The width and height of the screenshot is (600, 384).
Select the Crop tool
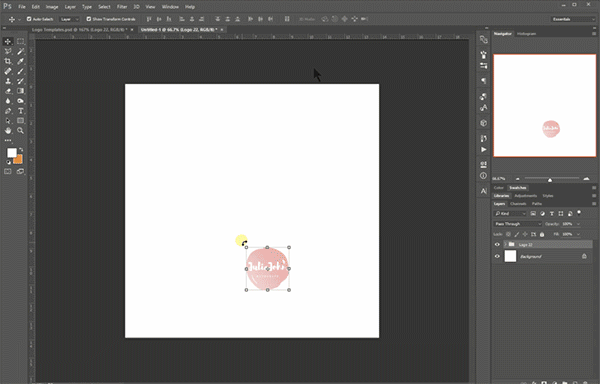coord(8,61)
